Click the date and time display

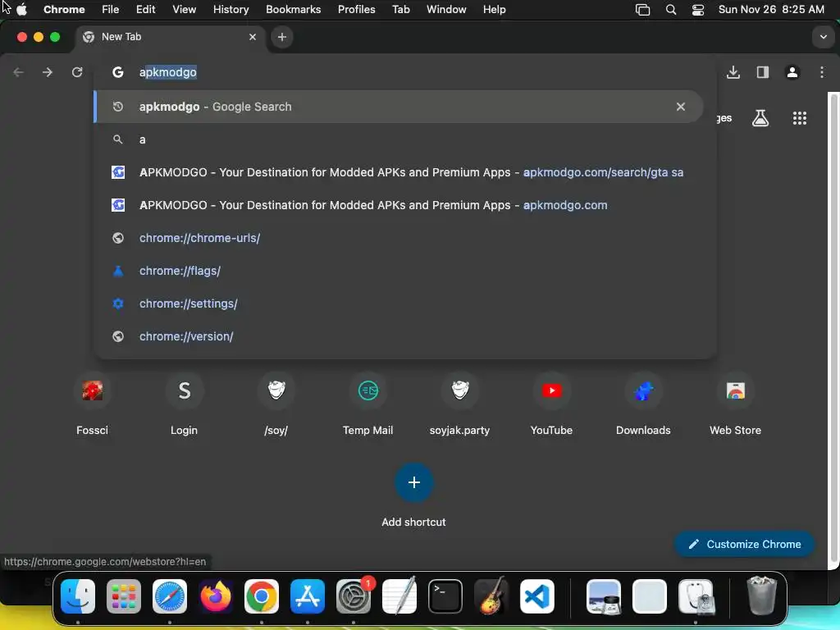point(771,9)
